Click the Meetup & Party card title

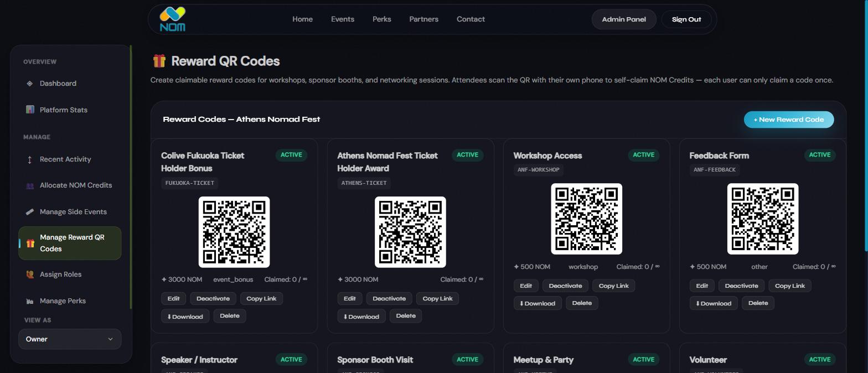click(x=544, y=360)
